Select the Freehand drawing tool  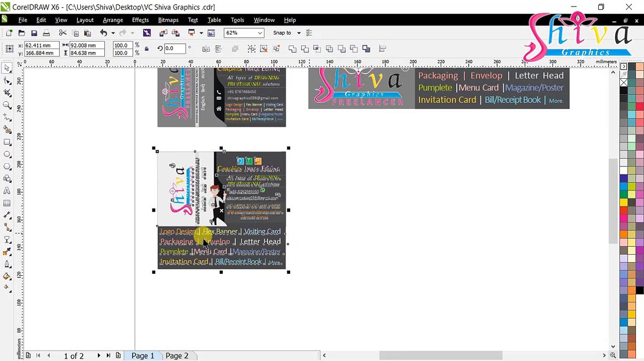coord(7,117)
